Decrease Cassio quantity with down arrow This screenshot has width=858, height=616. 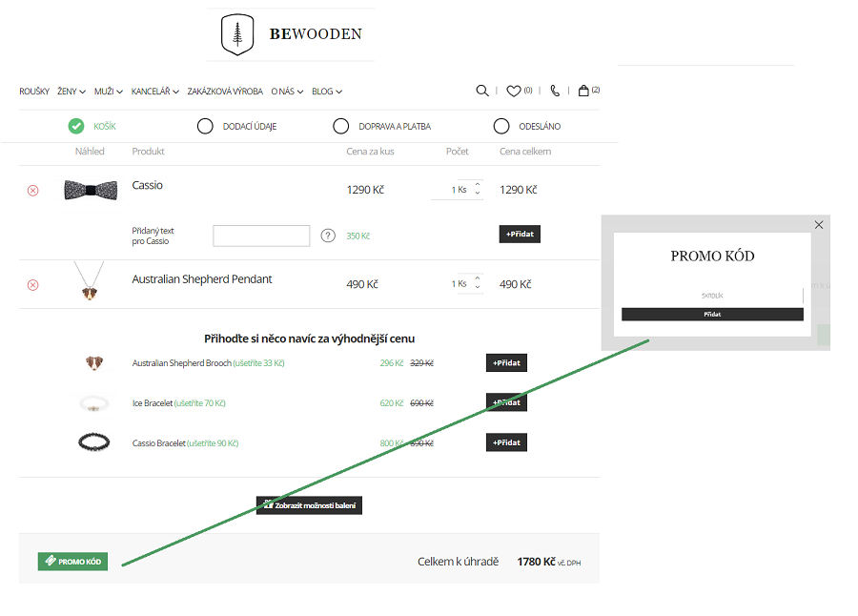[x=478, y=194]
